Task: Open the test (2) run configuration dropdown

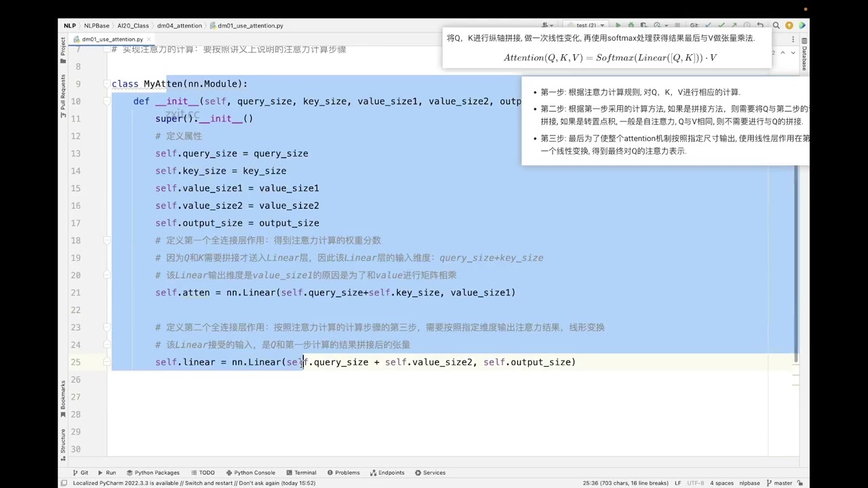Action: point(585,25)
